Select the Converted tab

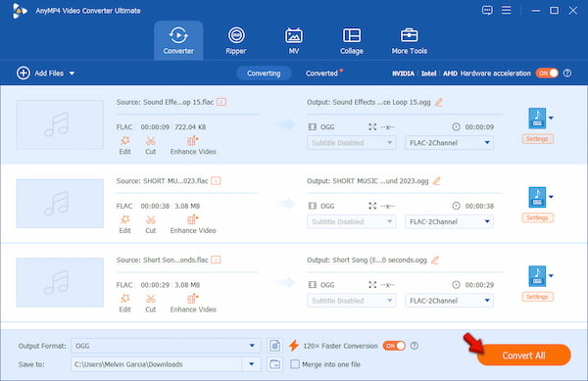[321, 73]
